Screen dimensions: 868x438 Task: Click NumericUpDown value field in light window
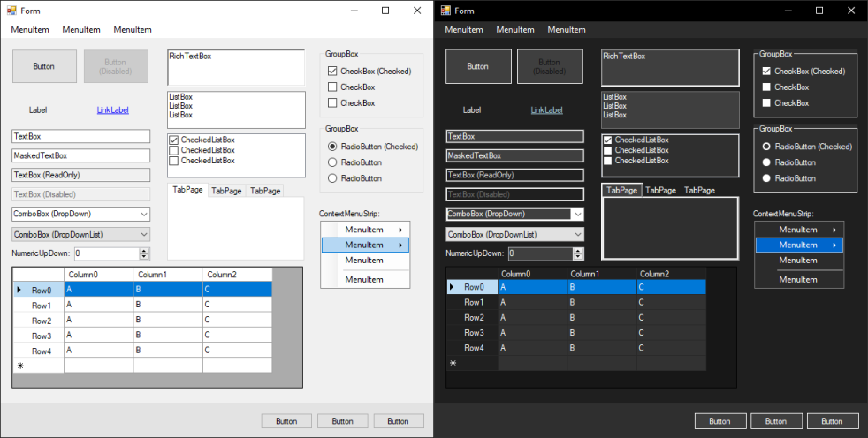click(106, 253)
